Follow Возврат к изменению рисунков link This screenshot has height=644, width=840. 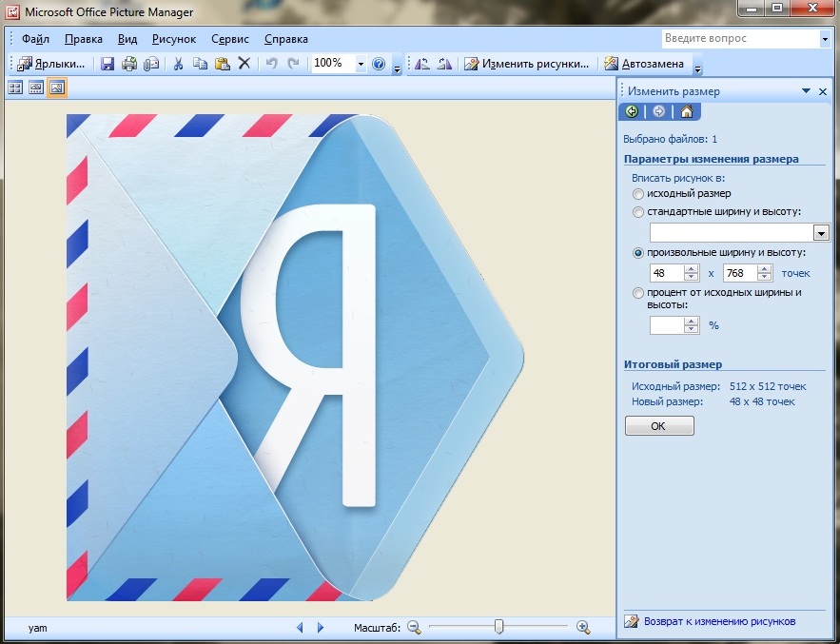pyautogui.click(x=719, y=621)
